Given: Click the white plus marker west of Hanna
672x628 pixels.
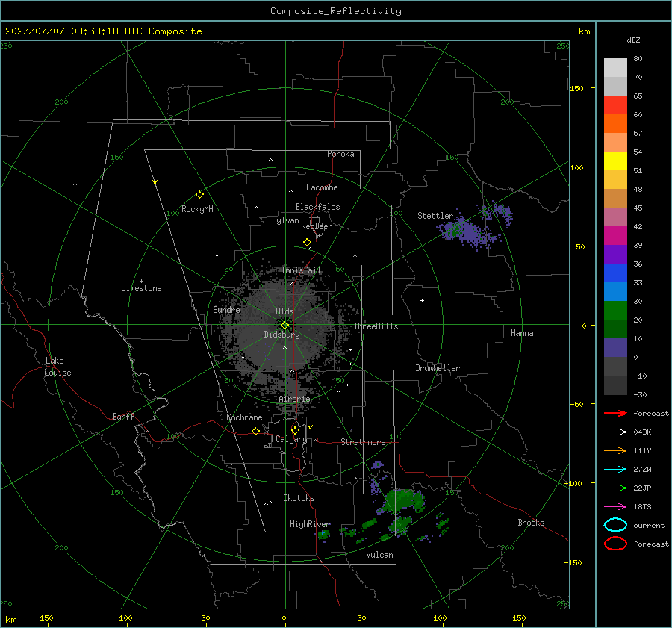Looking at the screenshot, I should tap(422, 300).
